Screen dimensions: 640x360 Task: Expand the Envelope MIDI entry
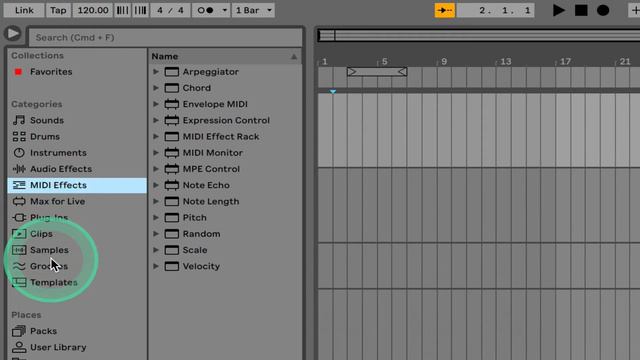tap(156, 104)
